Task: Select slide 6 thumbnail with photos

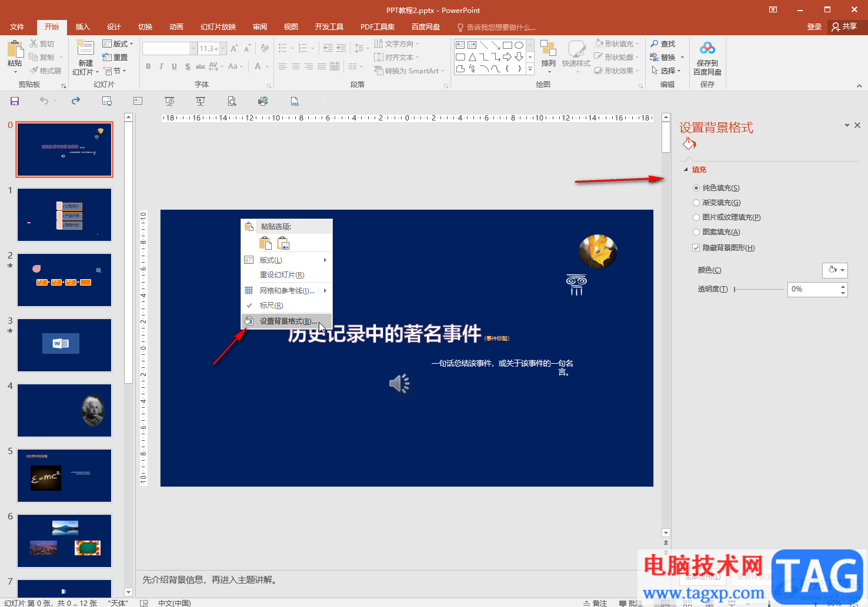Action: (64, 541)
